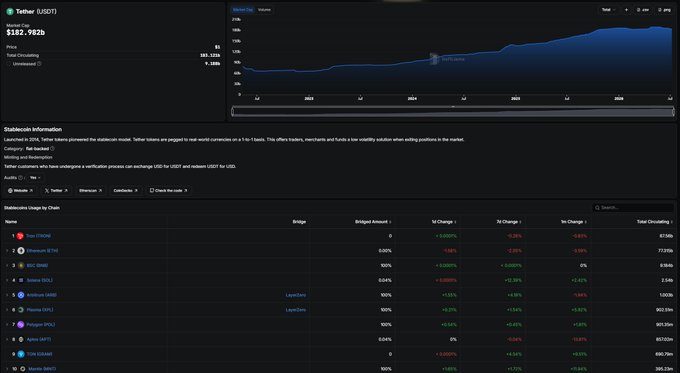
Task: Expand the Aptos (APT) row
Action: 7,339
